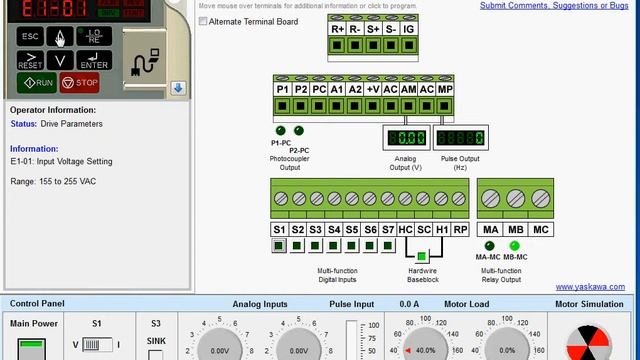640x360 pixels.
Task: Toggle the S3 digital input switch
Action: [x=315, y=246]
